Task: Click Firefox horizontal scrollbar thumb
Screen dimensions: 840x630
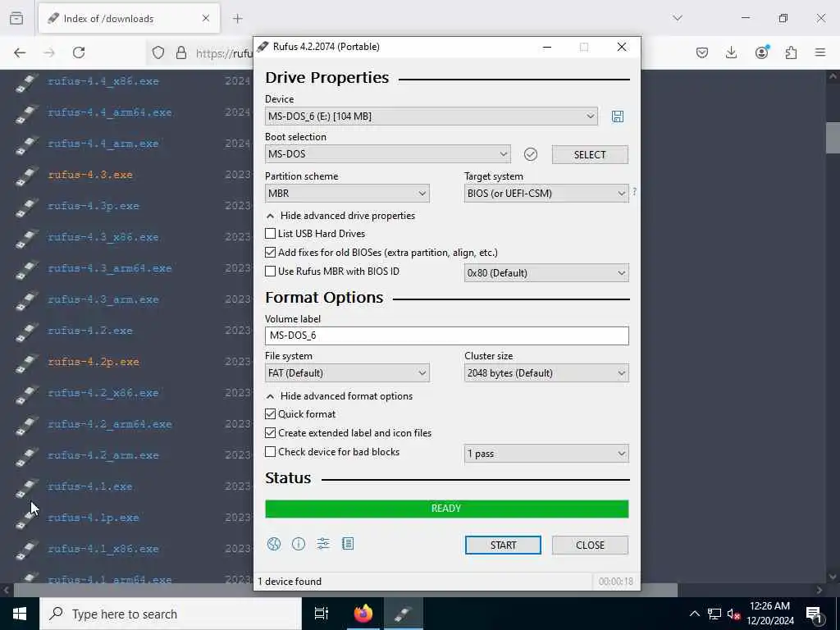Action: point(345,590)
